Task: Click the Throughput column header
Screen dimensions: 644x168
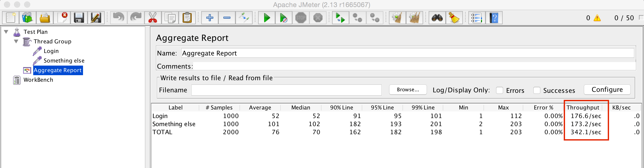Action: coord(583,107)
